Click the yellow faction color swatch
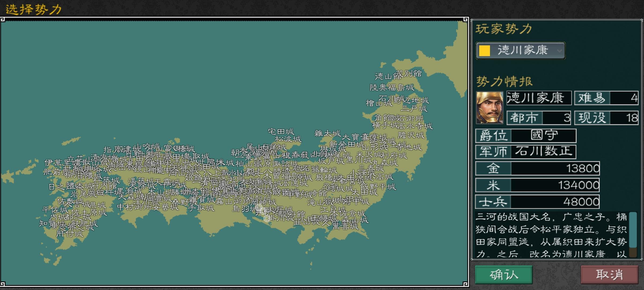 (485, 50)
